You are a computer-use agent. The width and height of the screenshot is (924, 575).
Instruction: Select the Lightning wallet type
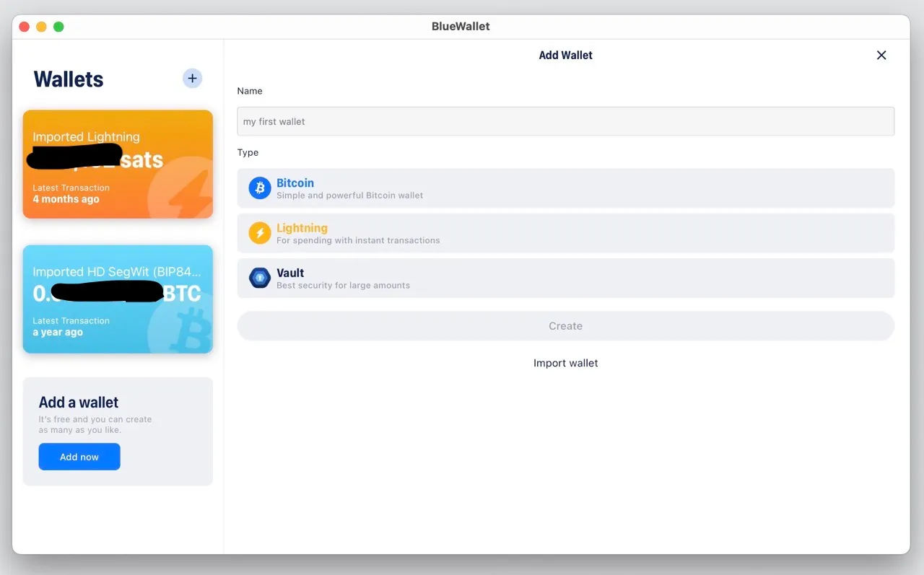point(566,233)
